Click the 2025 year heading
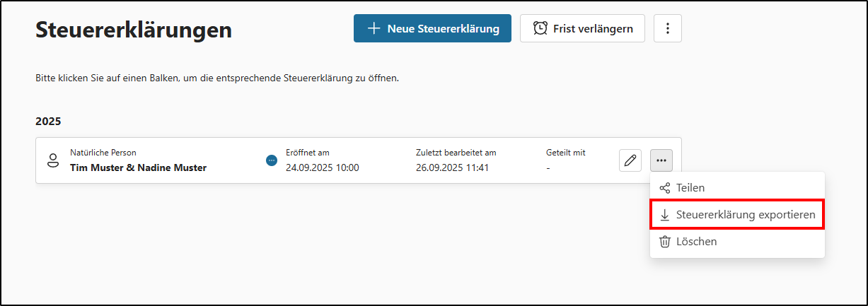This screenshot has height=306, width=868. 48,122
